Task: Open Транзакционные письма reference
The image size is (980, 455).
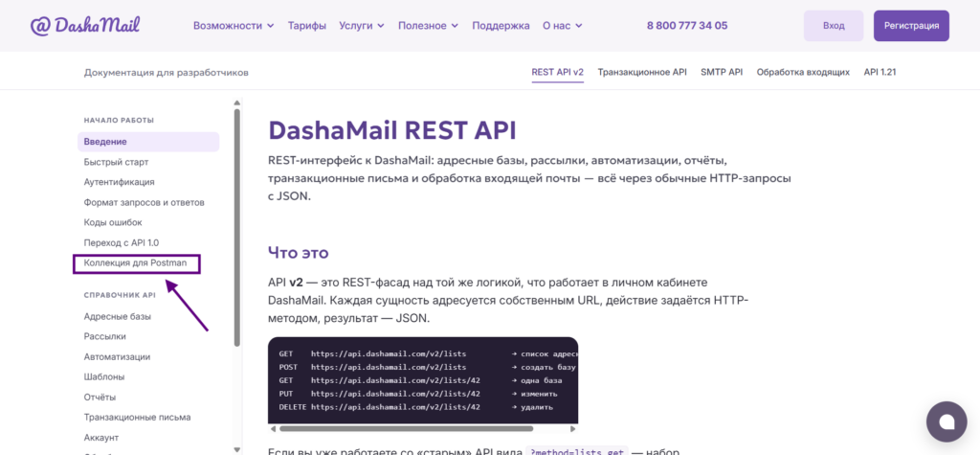Action: pyautogui.click(x=138, y=418)
